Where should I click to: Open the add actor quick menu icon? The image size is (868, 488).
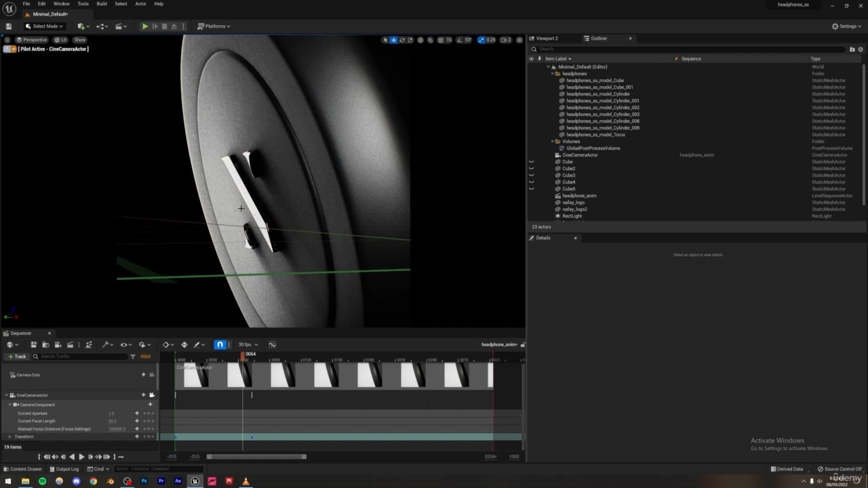(81, 26)
